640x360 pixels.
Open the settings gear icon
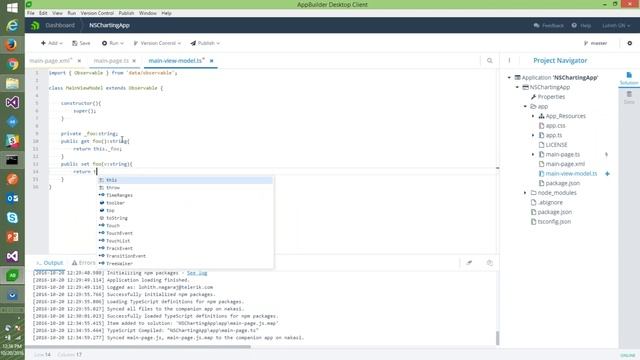pyautogui.click(x=629, y=43)
